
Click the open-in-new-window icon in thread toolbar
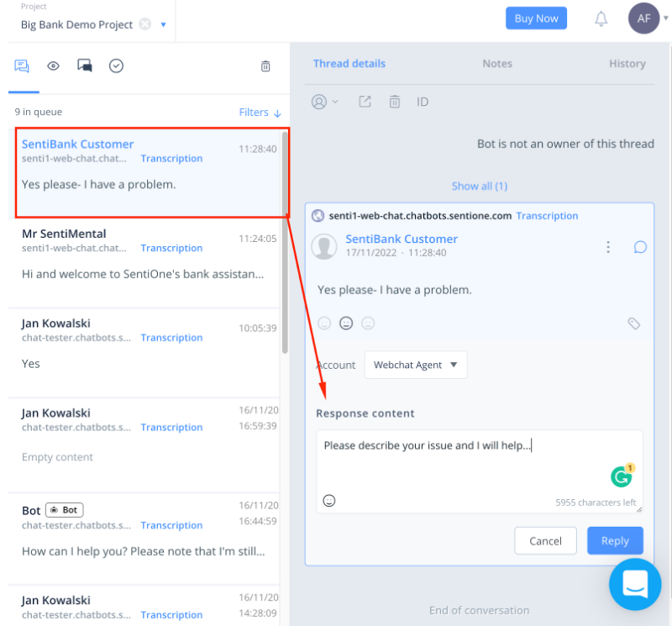(x=365, y=102)
